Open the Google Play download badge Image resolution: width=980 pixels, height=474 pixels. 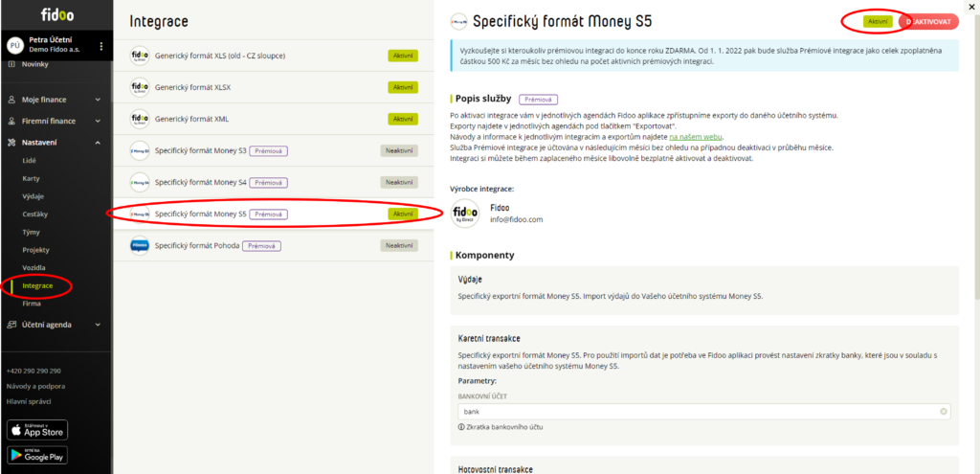pyautogui.click(x=37, y=455)
